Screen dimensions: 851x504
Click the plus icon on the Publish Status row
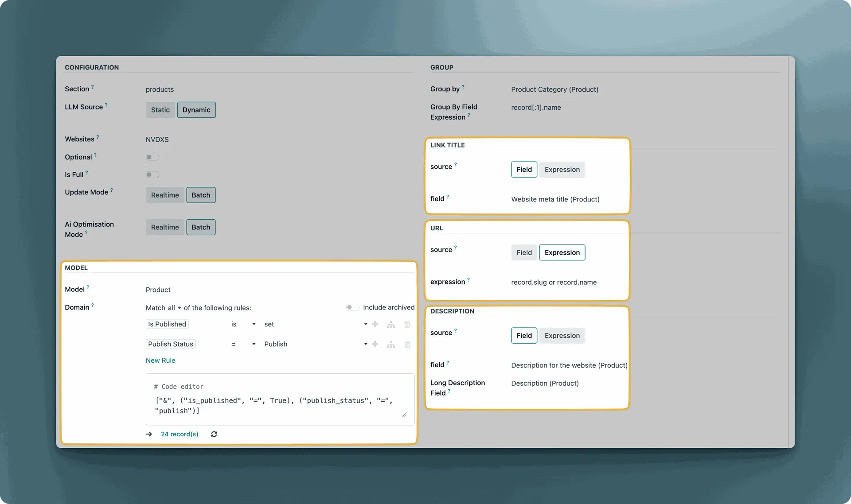[375, 344]
